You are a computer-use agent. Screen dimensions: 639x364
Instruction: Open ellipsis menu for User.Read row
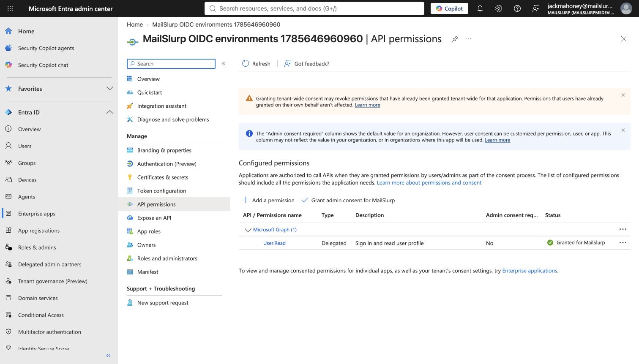pos(623,243)
